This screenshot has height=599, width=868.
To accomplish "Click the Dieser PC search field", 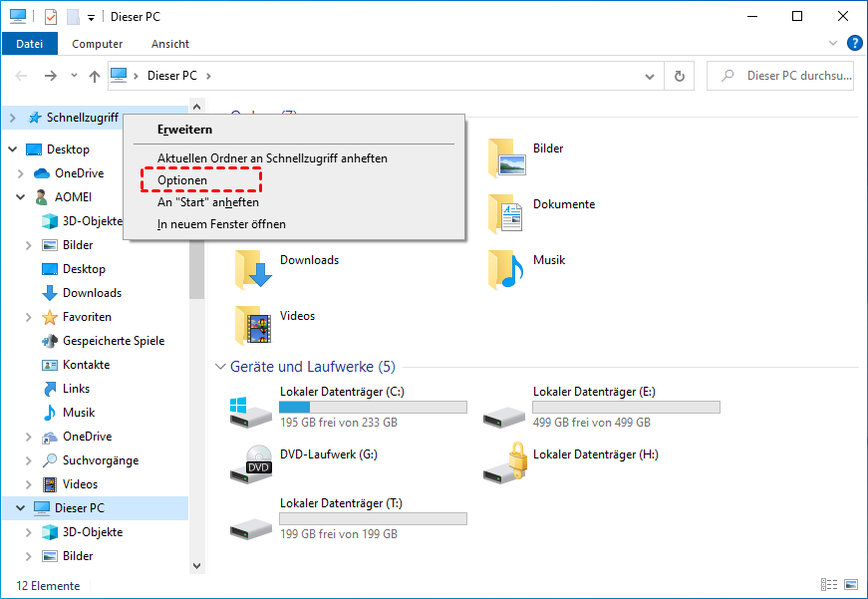I will pos(780,76).
